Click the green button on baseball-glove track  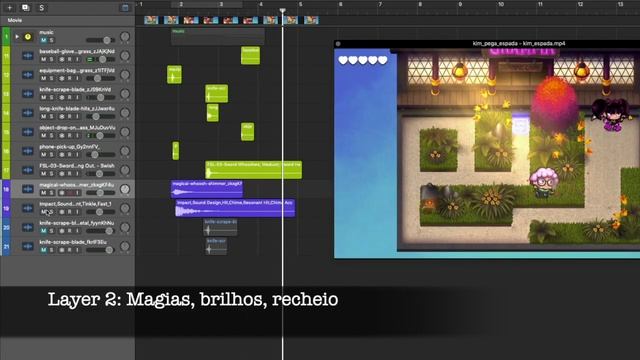(x=90, y=59)
